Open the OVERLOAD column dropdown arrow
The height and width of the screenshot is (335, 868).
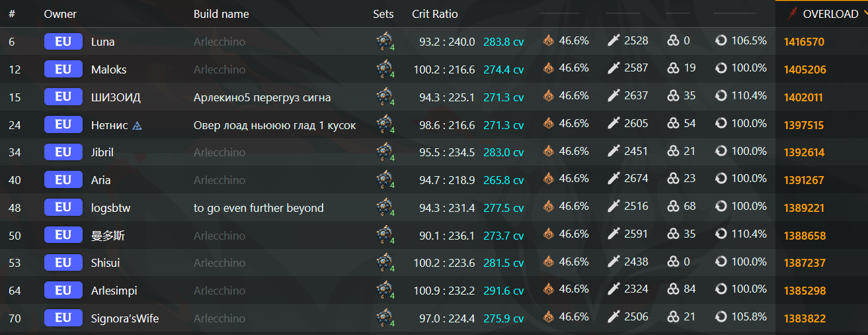[x=863, y=15]
